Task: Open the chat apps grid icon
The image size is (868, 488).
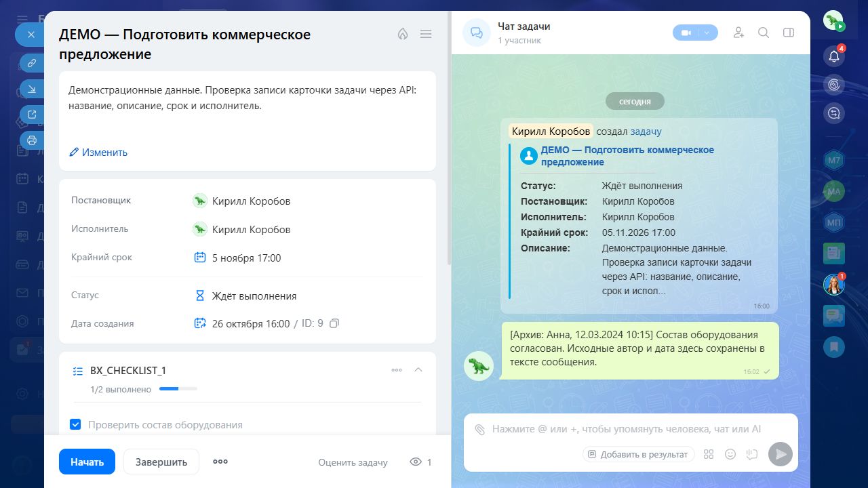Action: pyautogui.click(x=709, y=454)
